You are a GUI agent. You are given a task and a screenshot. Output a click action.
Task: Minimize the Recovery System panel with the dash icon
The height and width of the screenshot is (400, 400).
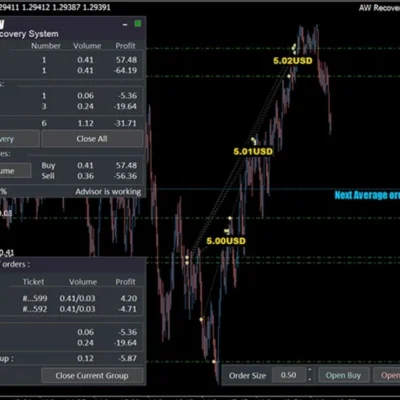[125, 25]
